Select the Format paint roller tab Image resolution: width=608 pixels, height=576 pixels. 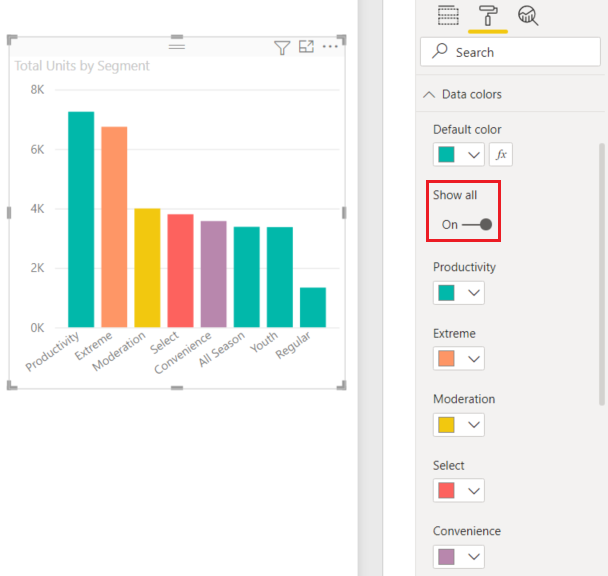tap(488, 16)
